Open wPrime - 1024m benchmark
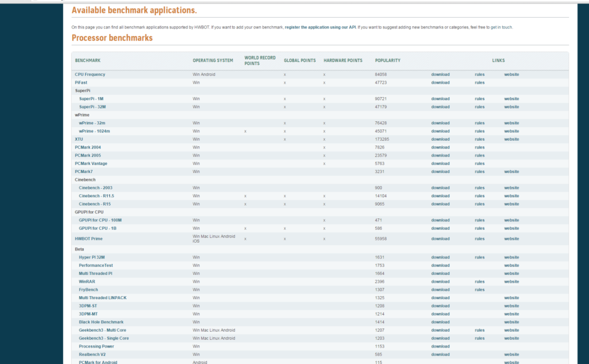 [94, 131]
